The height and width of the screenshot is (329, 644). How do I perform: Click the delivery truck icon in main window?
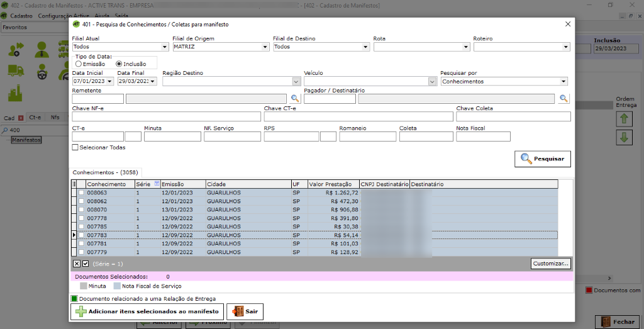pyautogui.click(x=16, y=70)
